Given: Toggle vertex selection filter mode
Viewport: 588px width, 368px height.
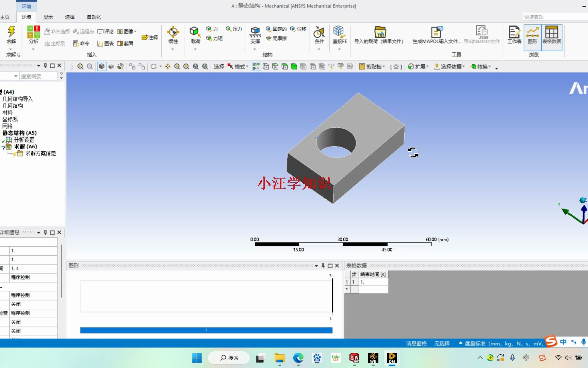Looking at the screenshot, I should 266,66.
